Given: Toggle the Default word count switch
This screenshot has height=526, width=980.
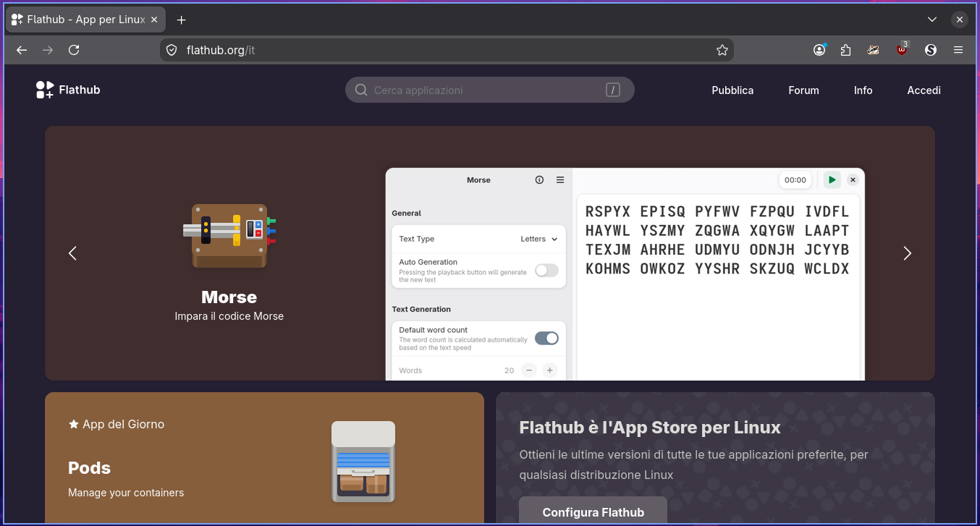Looking at the screenshot, I should tap(546, 338).
